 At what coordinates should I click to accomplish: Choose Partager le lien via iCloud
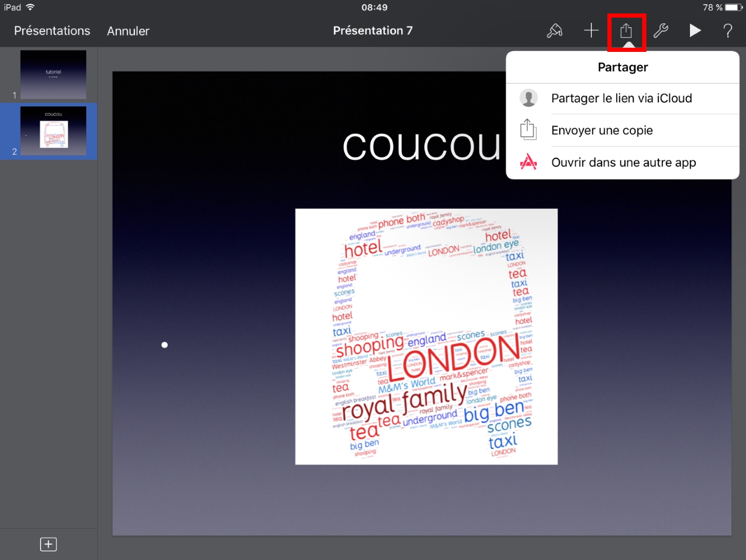pos(621,99)
